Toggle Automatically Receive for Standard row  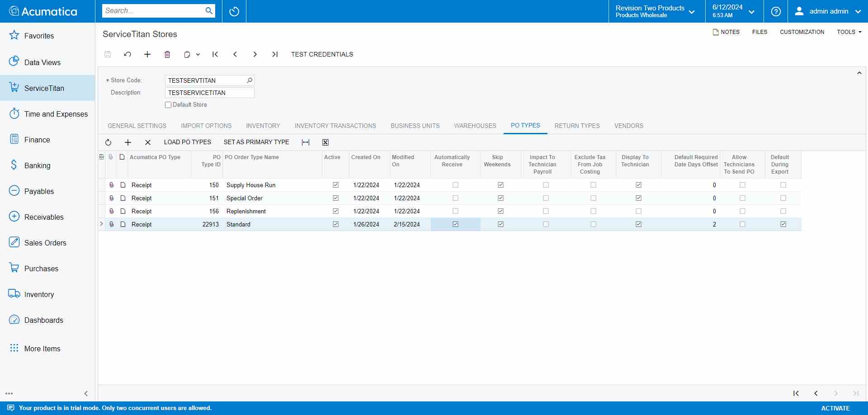[455, 224]
